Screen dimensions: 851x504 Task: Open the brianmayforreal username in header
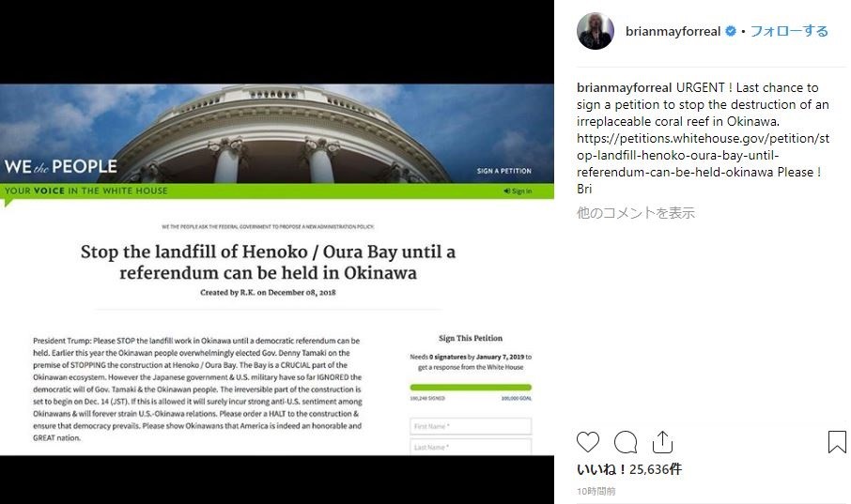coord(673,32)
